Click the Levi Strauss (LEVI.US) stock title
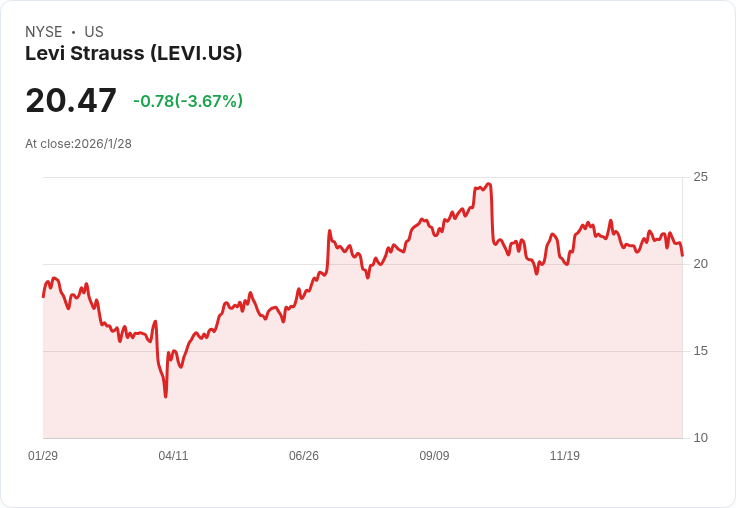736x508 pixels. [133, 54]
